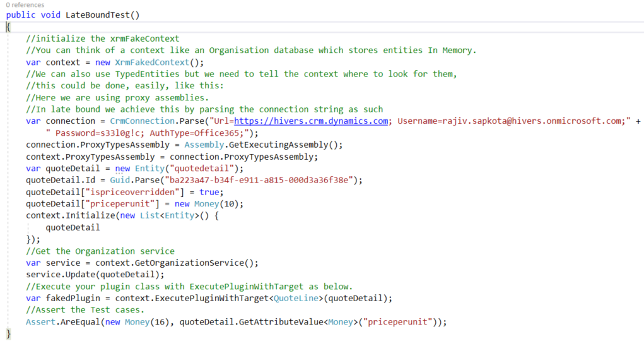Click the opening brace of the method body
Image resolution: width=644 pixels, height=346 pixels.
pyautogui.click(x=8, y=27)
